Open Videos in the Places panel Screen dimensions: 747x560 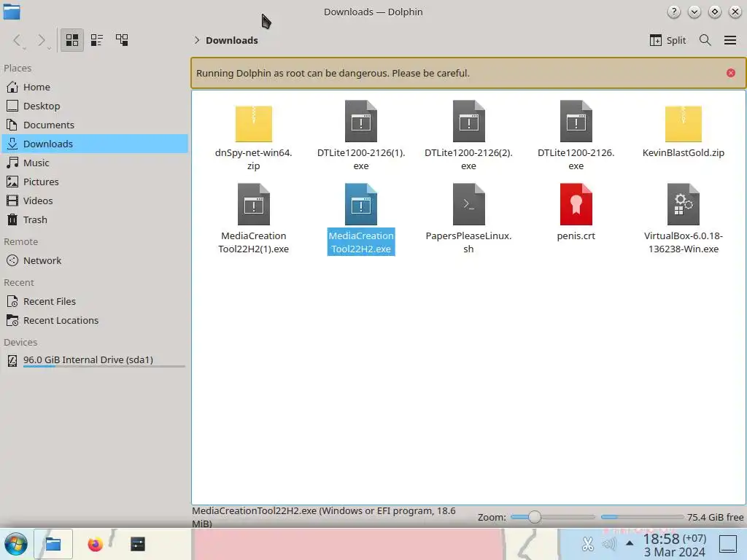click(95, 201)
